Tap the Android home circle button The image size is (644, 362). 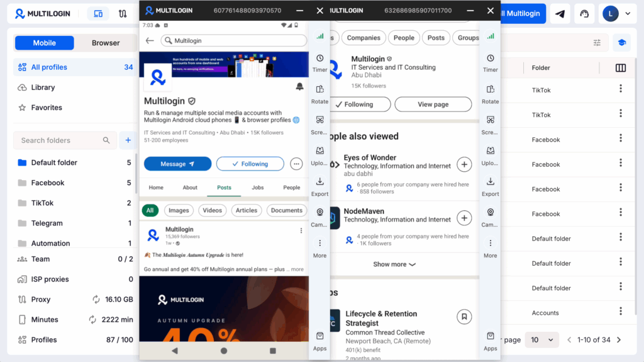pos(224,351)
